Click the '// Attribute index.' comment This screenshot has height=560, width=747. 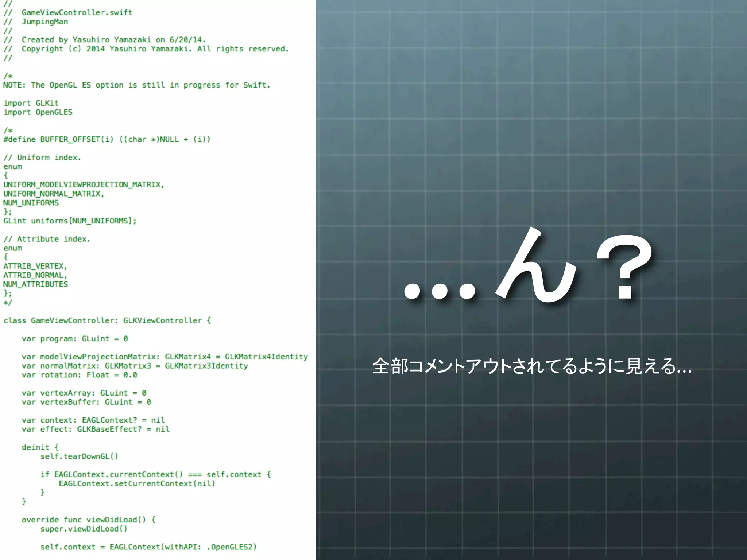click(x=47, y=239)
